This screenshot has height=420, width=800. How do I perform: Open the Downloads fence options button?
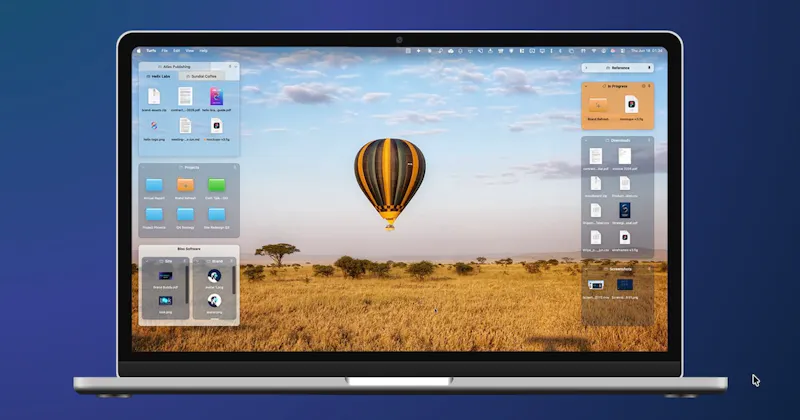[649, 140]
